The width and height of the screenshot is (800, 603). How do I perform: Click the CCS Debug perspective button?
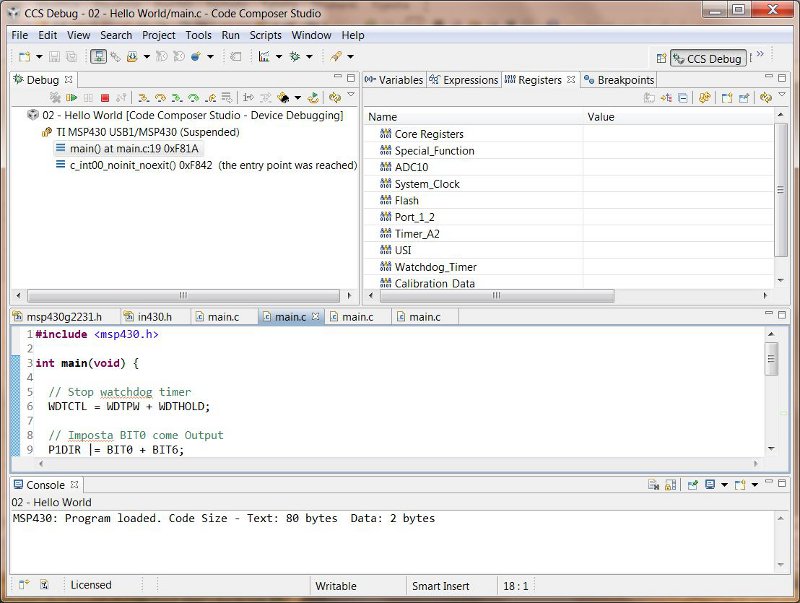tap(709, 59)
